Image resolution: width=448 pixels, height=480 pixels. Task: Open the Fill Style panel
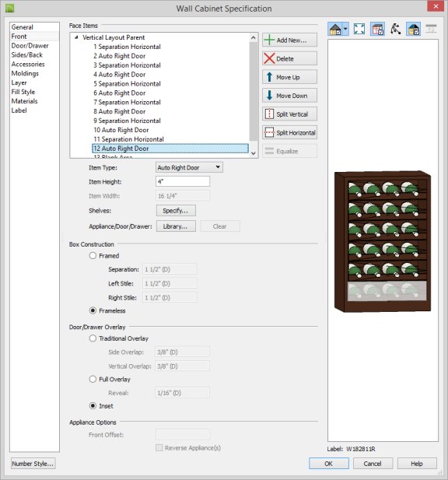(23, 92)
